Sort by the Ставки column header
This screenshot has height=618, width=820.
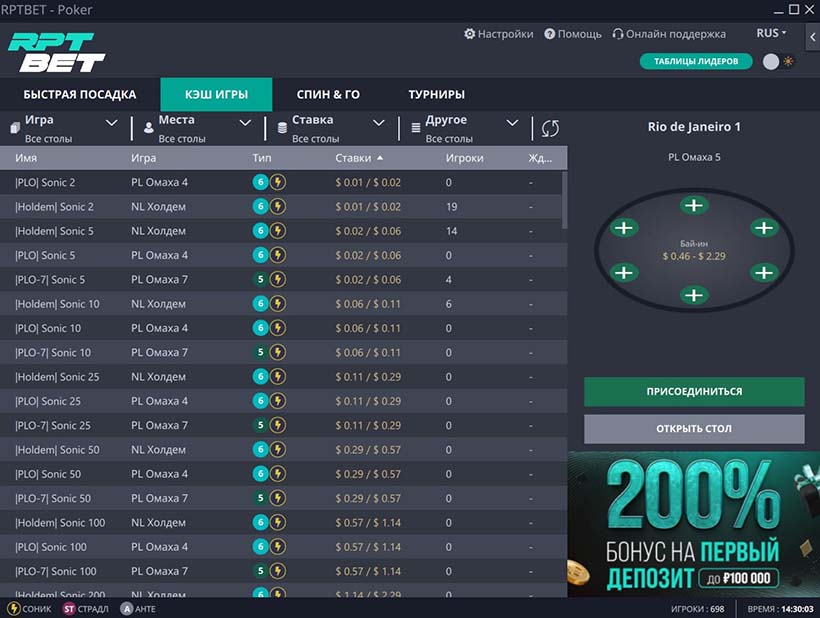coord(359,158)
